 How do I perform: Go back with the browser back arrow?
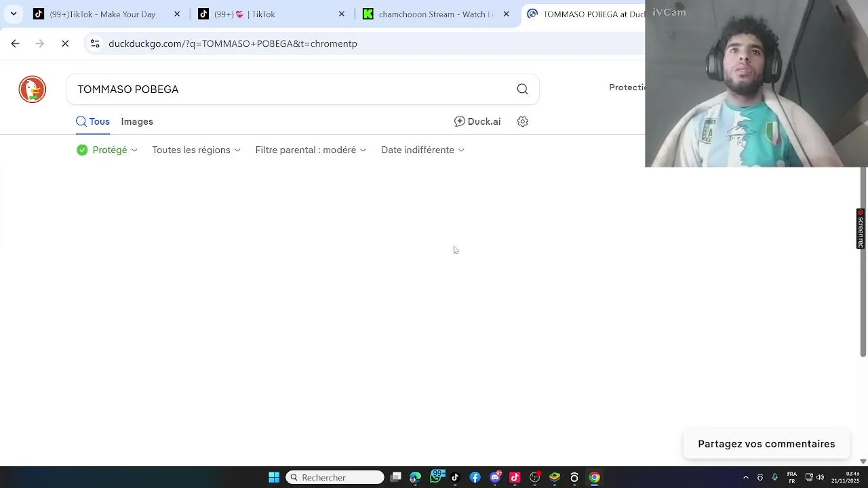[x=15, y=43]
